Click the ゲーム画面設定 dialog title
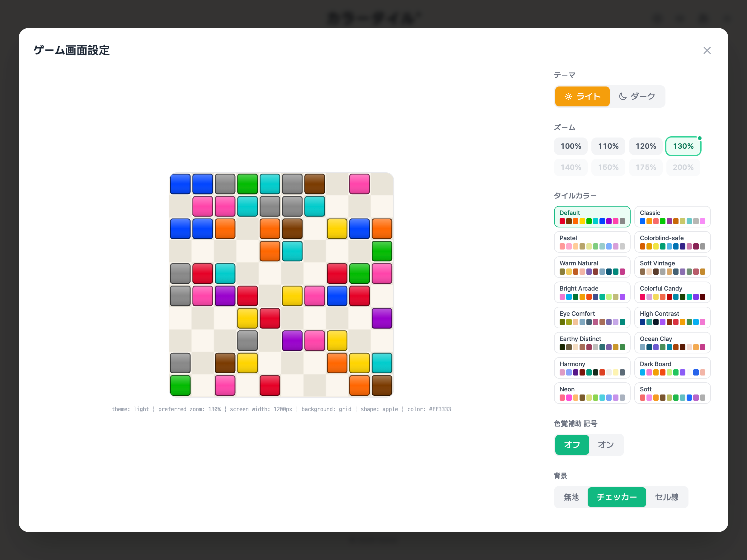 [72, 50]
